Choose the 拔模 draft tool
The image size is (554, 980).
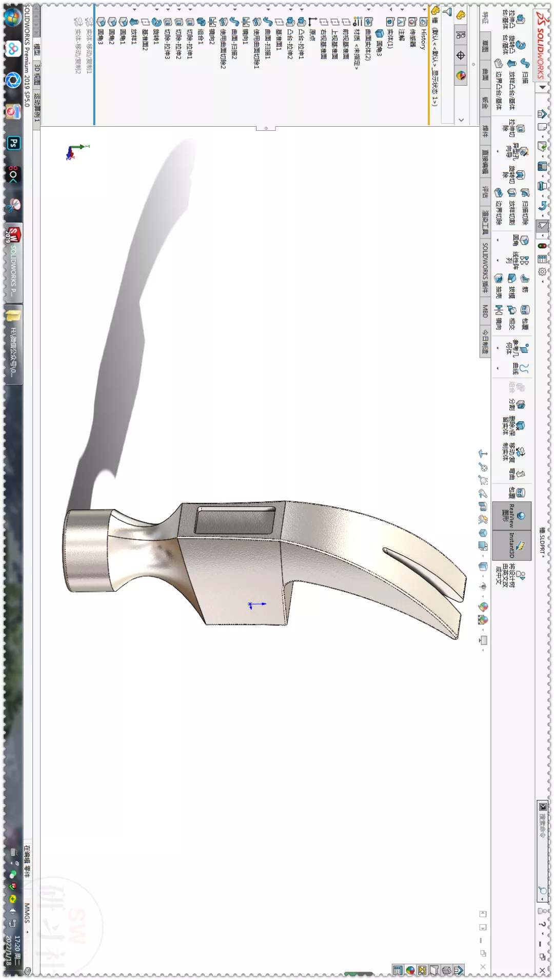tap(512, 285)
